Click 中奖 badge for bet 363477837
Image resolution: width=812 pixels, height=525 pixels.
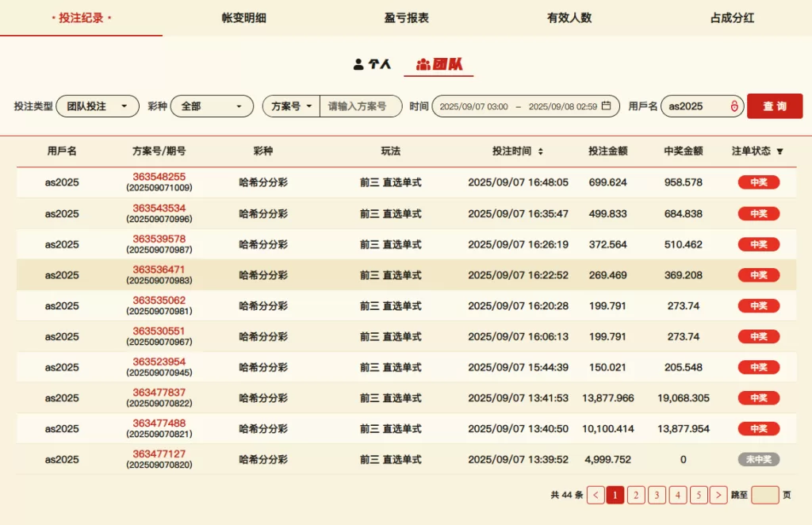[759, 398]
